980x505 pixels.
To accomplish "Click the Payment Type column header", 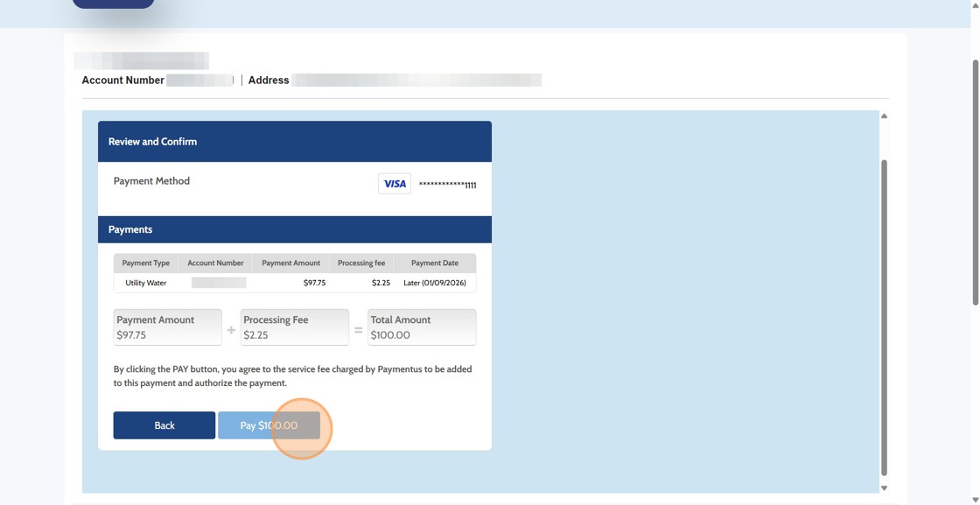I will coord(145,263).
